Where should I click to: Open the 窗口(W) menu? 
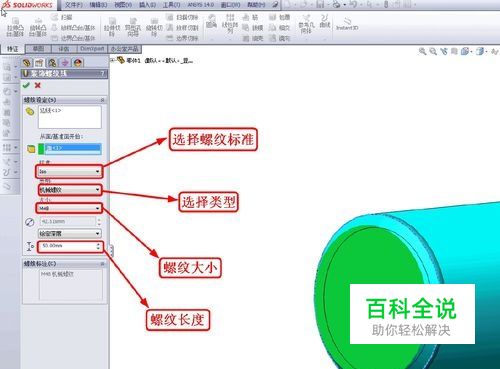(230, 5)
